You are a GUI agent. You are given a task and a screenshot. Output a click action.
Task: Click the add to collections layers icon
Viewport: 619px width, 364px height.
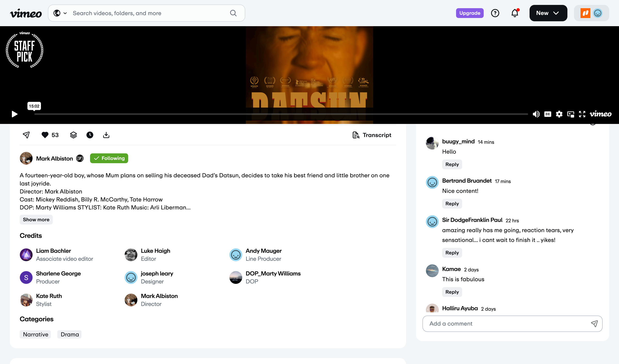74,135
